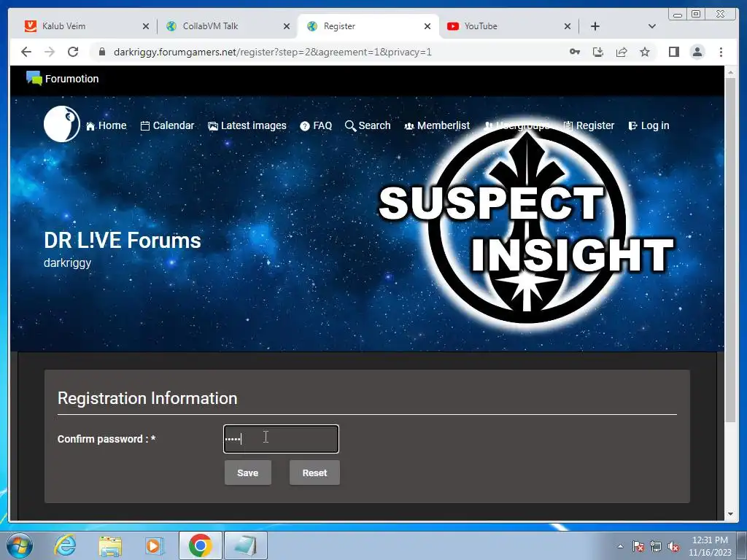This screenshot has height=560, width=747.
Task: Close the Register tab
Action: pos(427,26)
